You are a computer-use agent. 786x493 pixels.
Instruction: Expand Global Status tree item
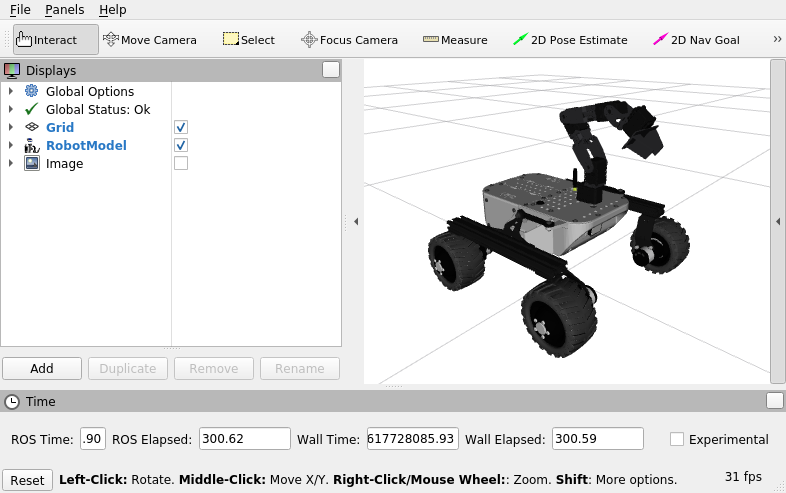[x=11, y=109]
